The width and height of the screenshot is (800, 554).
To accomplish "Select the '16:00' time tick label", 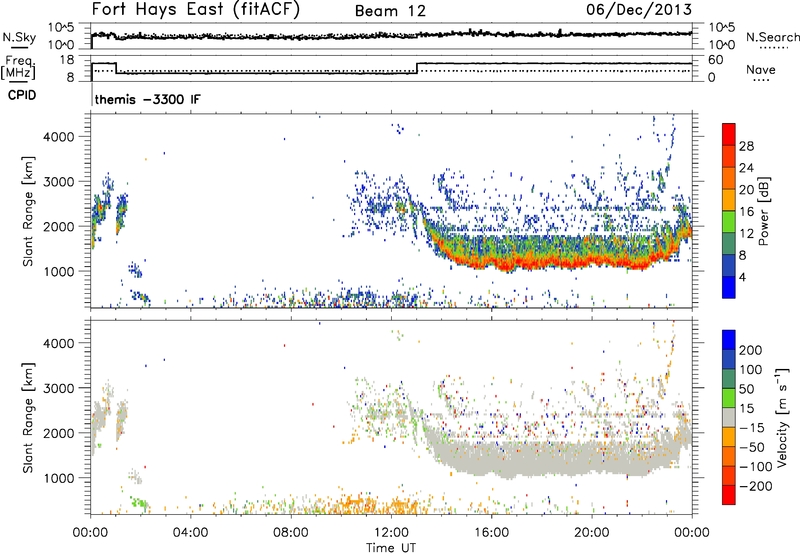I will [491, 533].
